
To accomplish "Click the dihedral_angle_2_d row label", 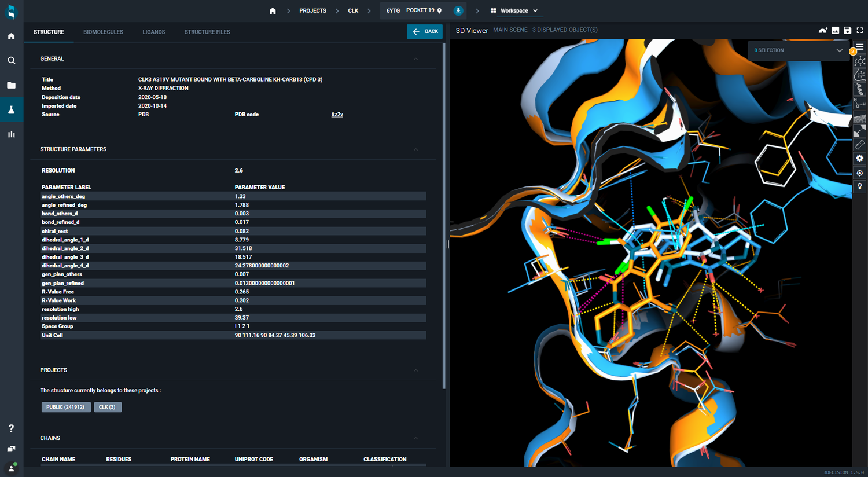I will 65,248.
